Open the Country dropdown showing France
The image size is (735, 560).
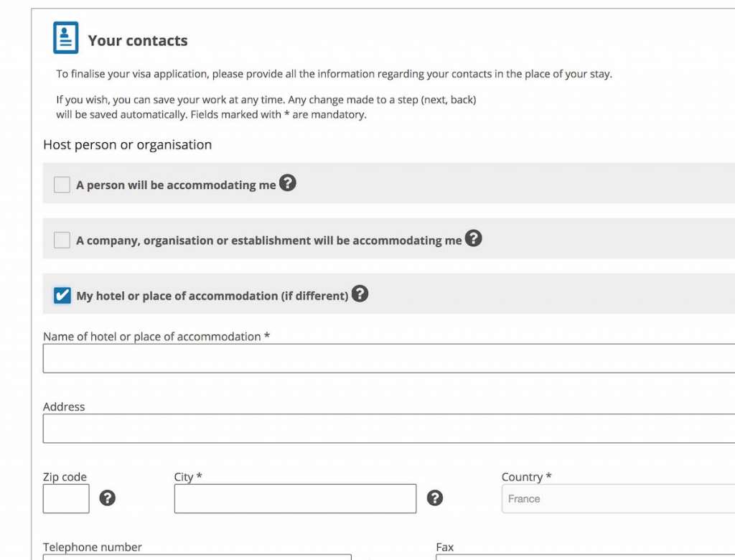617,499
